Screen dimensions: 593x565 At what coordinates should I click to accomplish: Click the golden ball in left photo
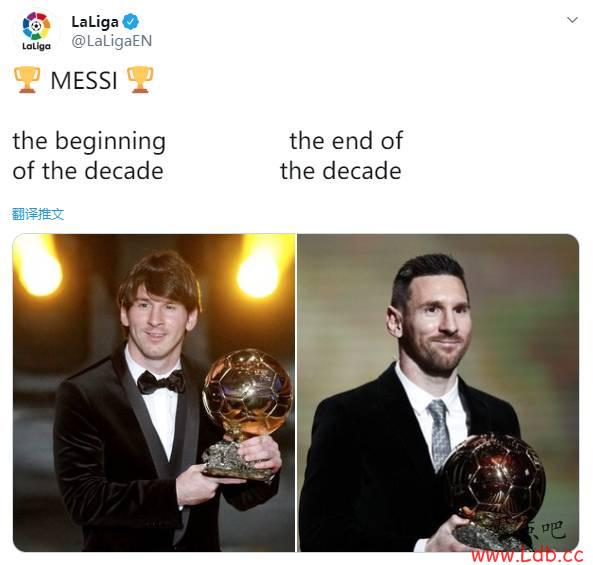(x=248, y=393)
